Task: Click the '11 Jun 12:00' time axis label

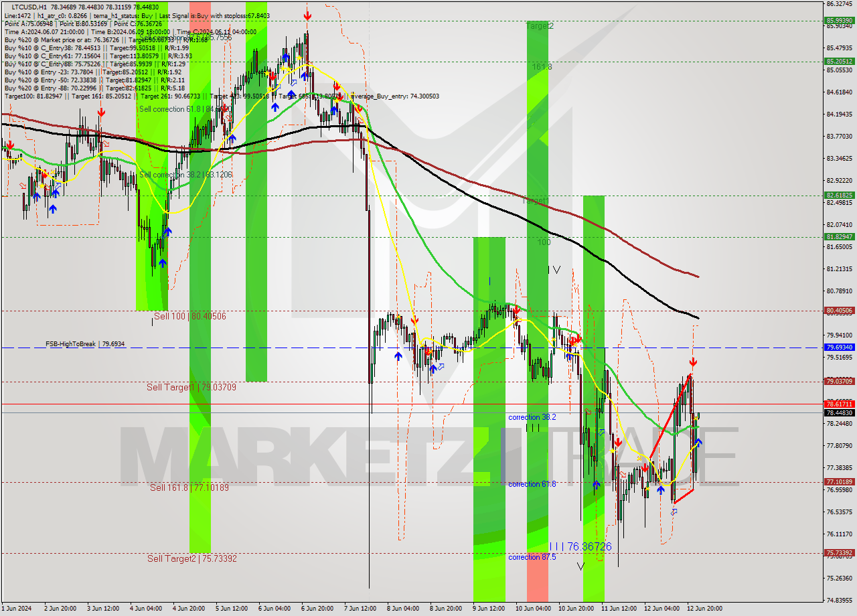Action: pyautogui.click(x=619, y=609)
